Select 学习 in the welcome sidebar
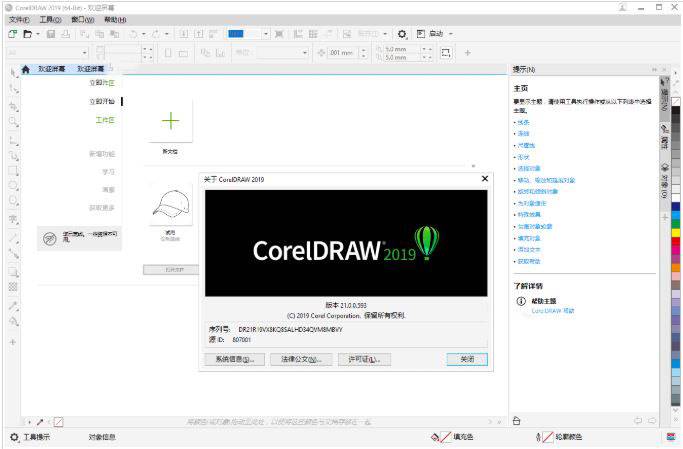Screen dimensions: 683x449 pos(108,172)
